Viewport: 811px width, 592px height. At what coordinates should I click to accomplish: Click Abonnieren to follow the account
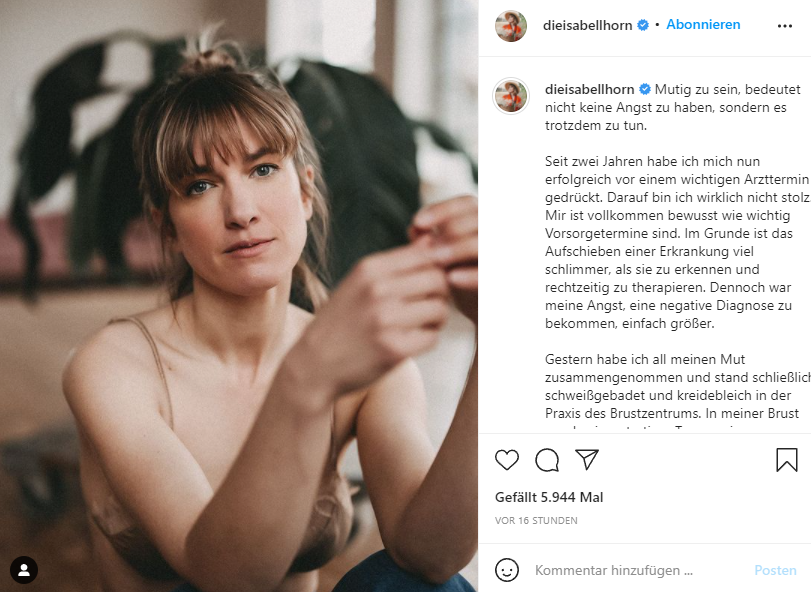[x=703, y=24]
